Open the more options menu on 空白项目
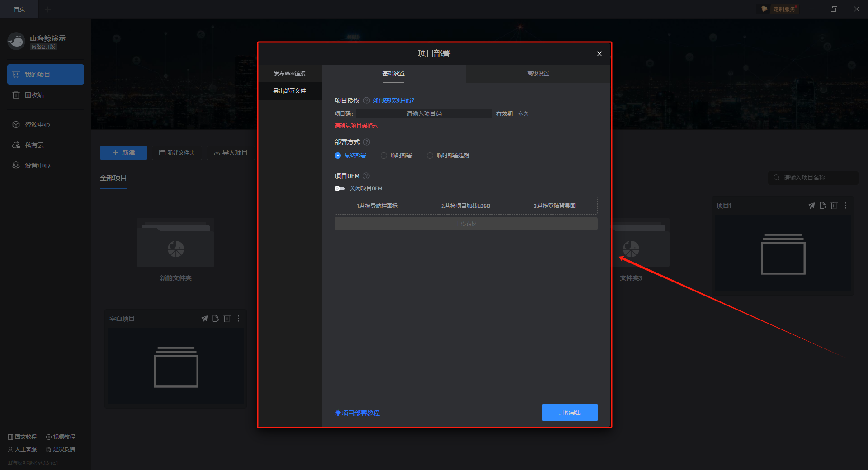868x470 pixels. click(238, 319)
